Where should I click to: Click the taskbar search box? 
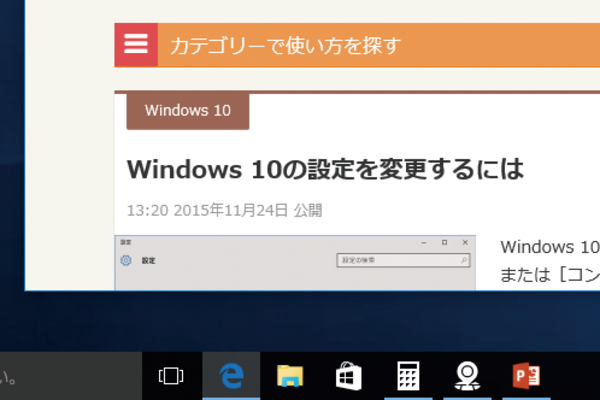(71, 376)
